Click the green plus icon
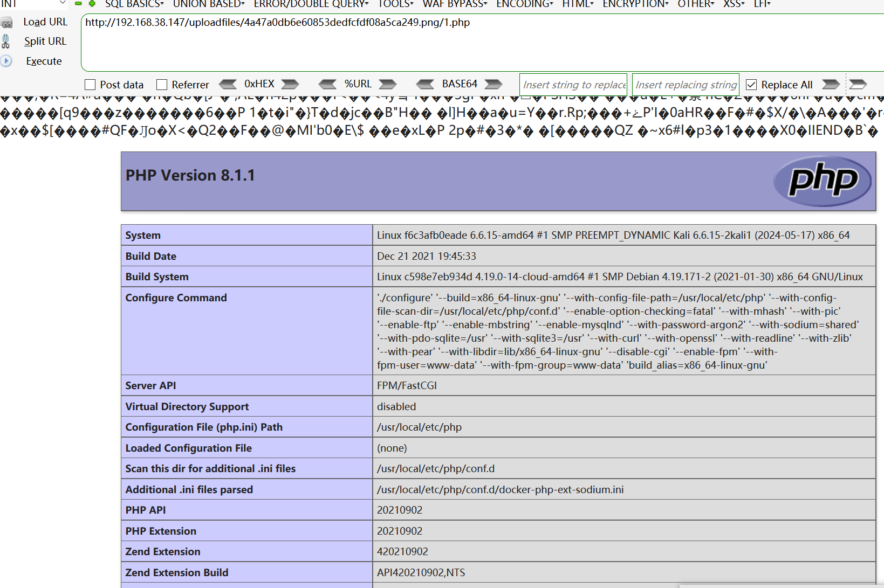This screenshot has width=884, height=588. 92,3
